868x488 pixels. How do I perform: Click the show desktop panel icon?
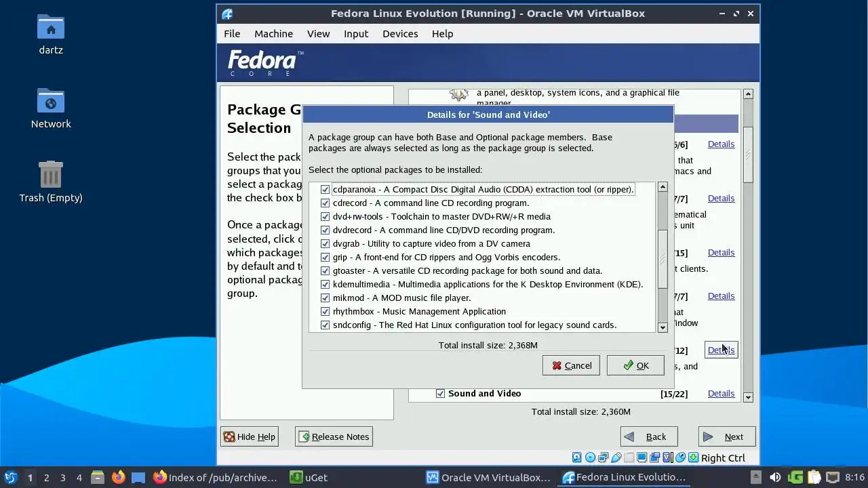[138, 477]
